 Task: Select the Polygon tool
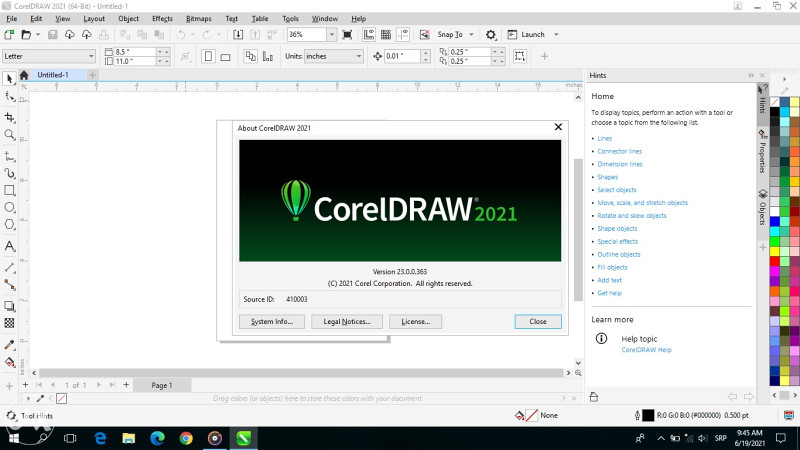tap(9, 224)
